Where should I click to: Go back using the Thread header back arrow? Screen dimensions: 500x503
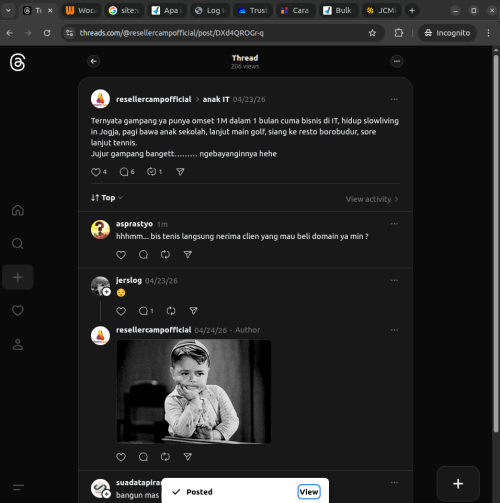94,61
